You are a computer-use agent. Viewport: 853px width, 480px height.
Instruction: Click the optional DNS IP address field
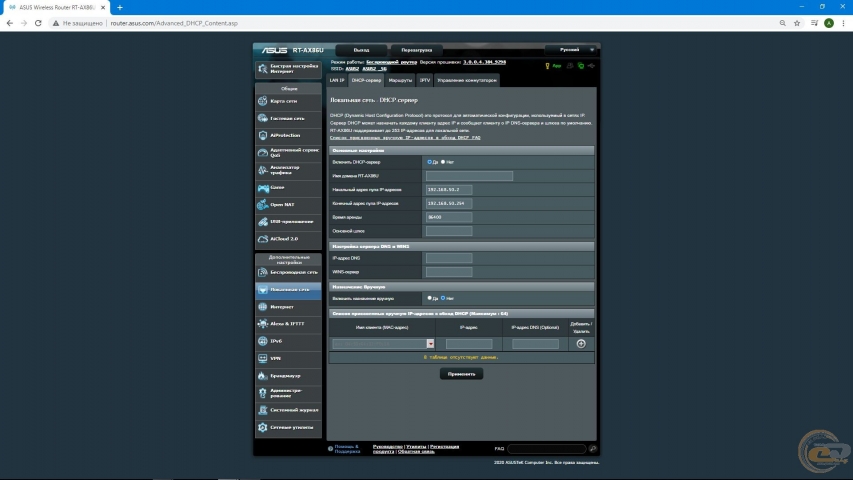click(x=535, y=344)
